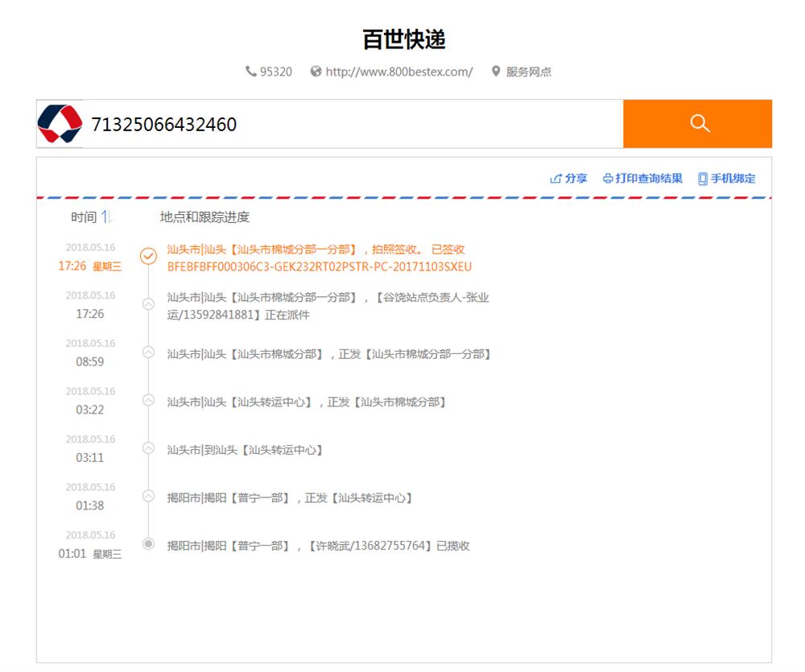Click entry 【汕头转运中心】，正发【汕头市棉城分部】
Screen dimensions: 805x672
click(x=306, y=402)
